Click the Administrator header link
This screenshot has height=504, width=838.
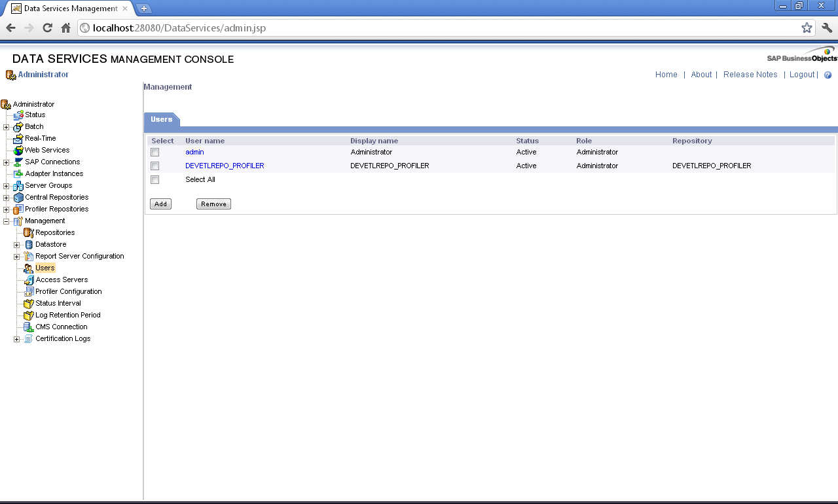(43, 75)
